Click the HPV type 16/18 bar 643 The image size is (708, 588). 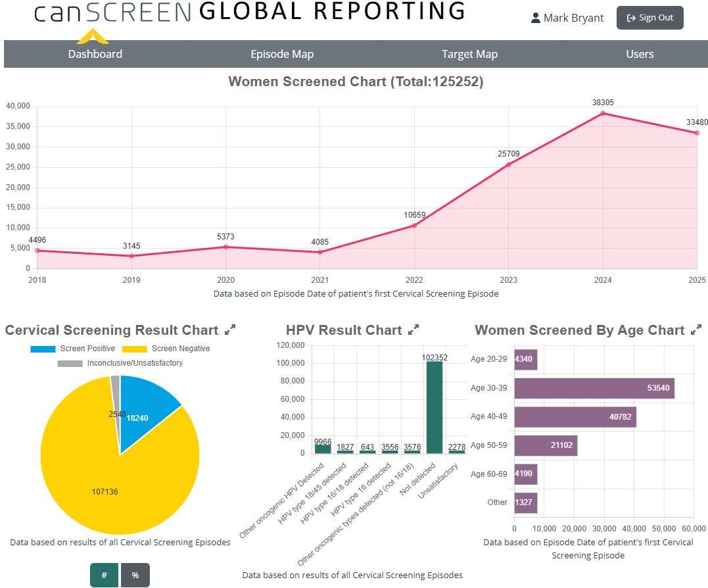(367, 453)
